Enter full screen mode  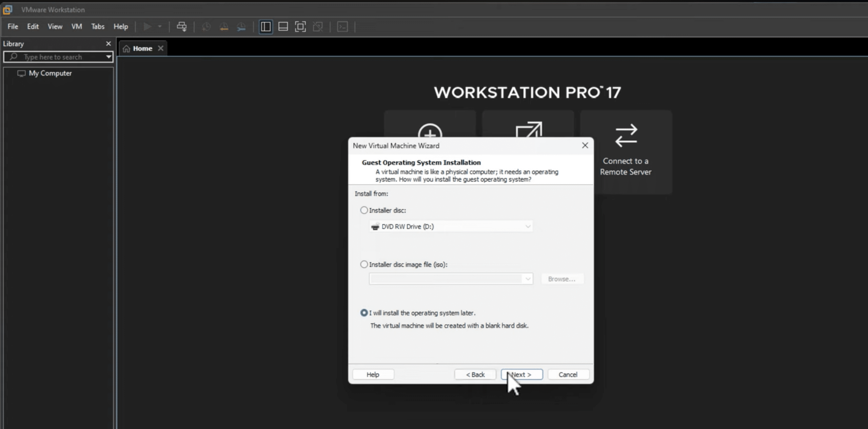(300, 26)
